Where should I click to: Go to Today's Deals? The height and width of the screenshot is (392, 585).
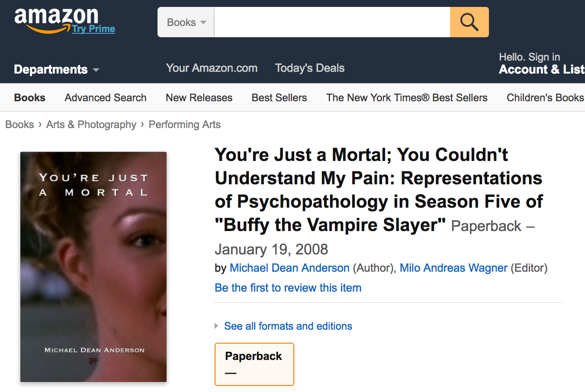click(310, 68)
